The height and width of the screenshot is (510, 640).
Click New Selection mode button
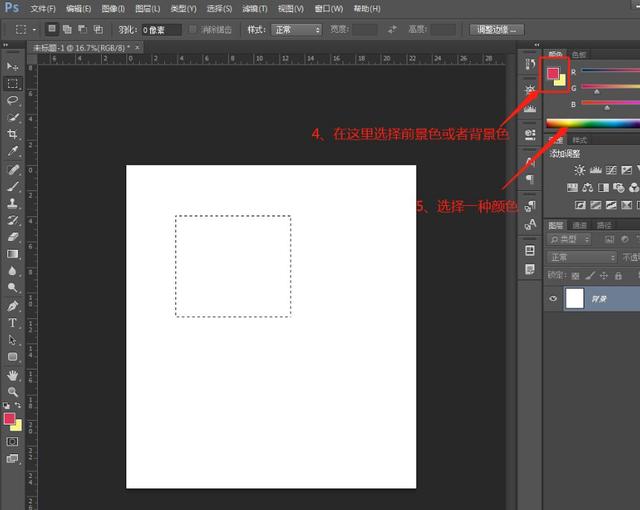(x=52, y=29)
